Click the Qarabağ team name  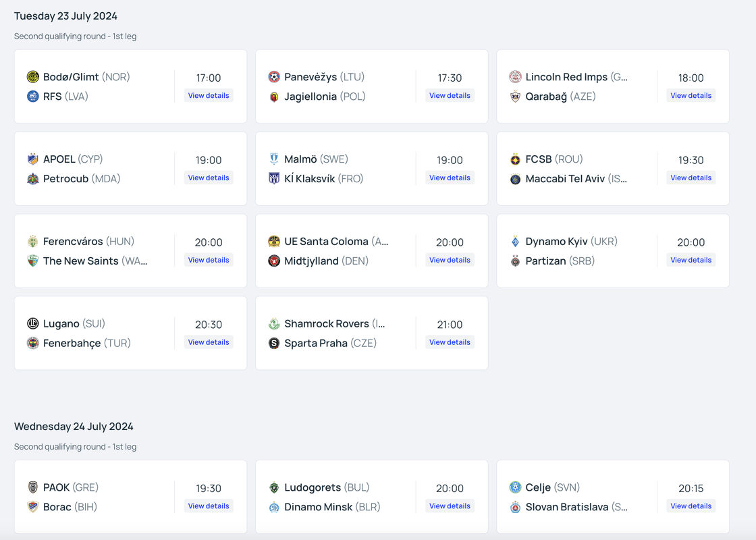tap(546, 97)
